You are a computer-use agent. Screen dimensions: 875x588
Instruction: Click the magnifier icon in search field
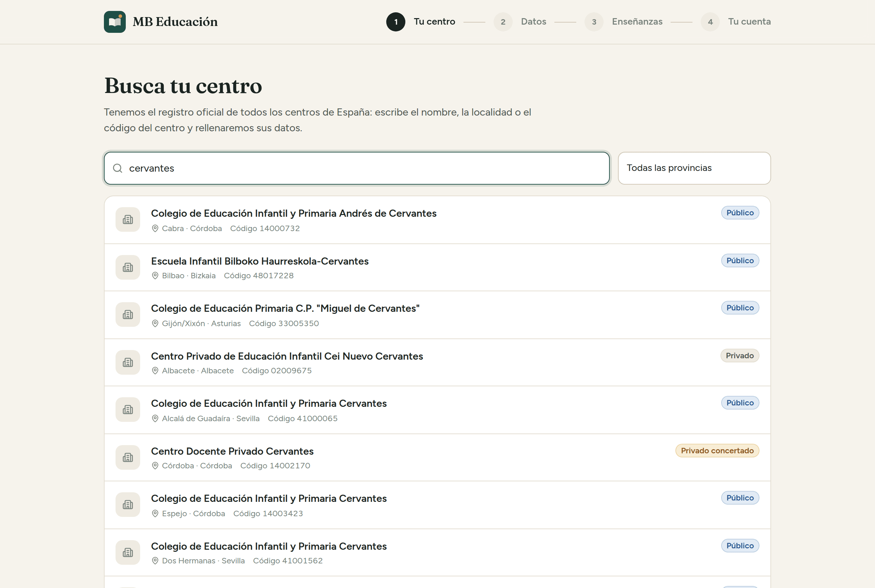[x=118, y=169]
